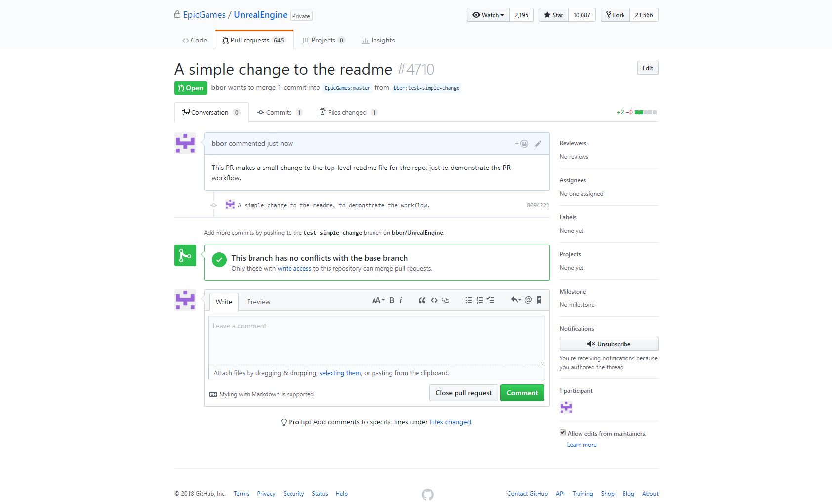Click the diff stat color bar
832x504 pixels.
(646, 112)
